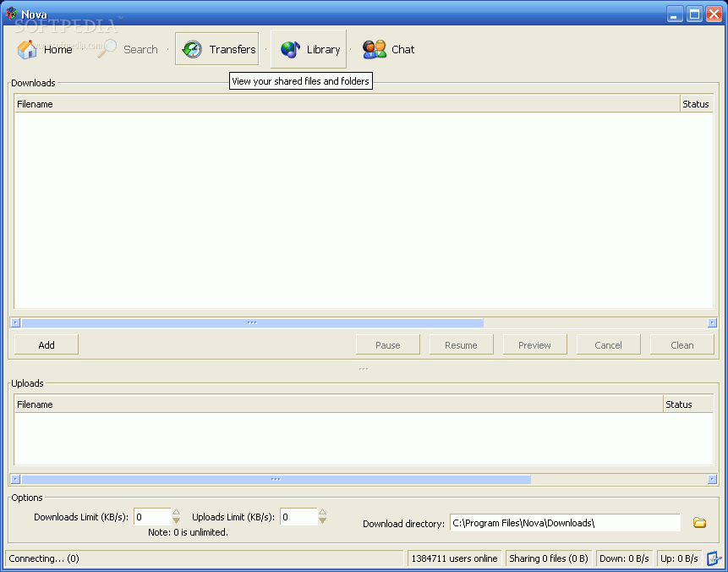The height and width of the screenshot is (572, 728).
Task: Open the Search tab label
Action: 140,49
